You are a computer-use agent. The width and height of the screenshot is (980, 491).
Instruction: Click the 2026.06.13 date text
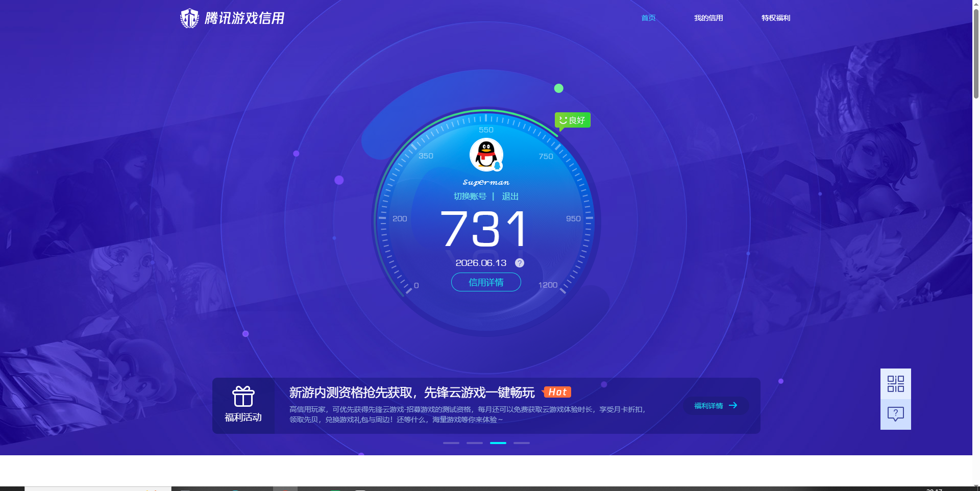point(481,263)
